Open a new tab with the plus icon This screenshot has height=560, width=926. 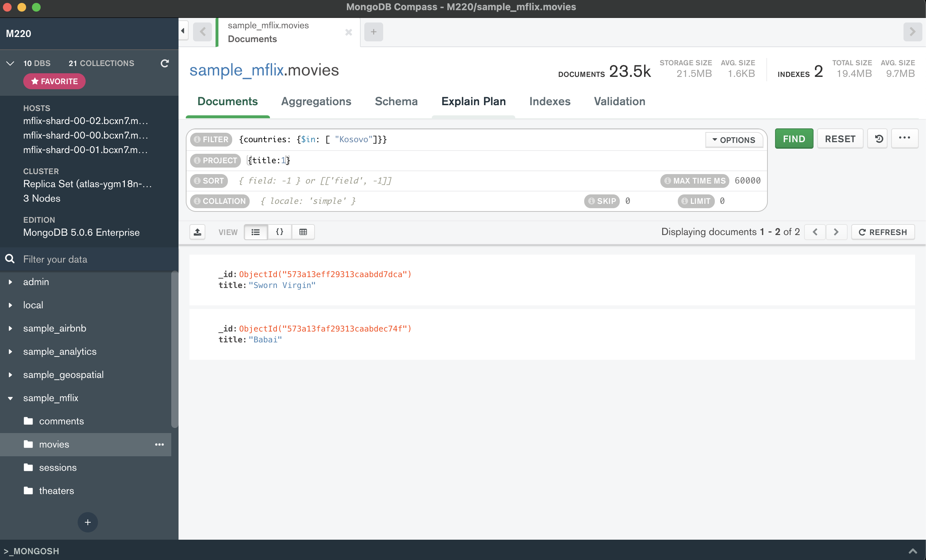[x=374, y=32]
